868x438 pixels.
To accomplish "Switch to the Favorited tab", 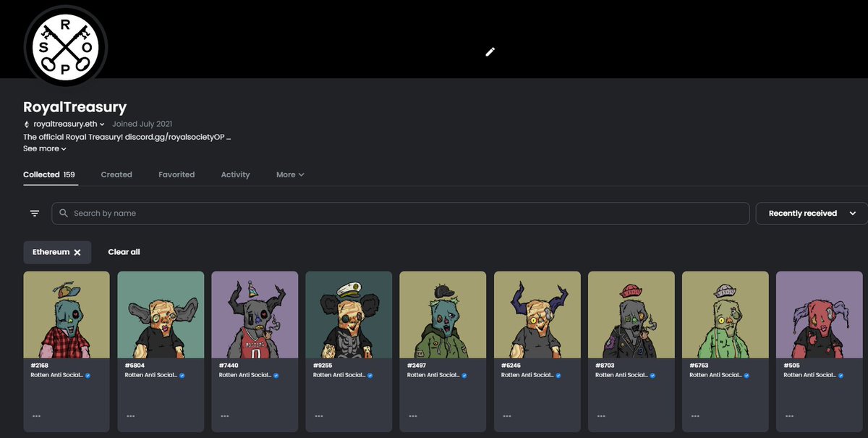I will (x=176, y=174).
